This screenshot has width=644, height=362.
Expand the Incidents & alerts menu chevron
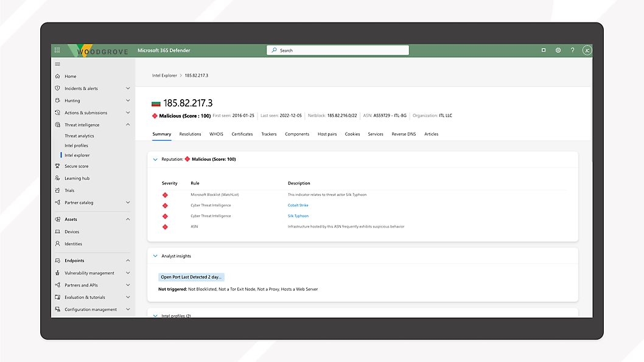coord(128,88)
